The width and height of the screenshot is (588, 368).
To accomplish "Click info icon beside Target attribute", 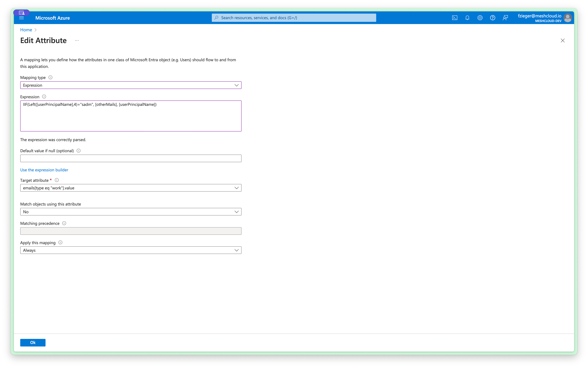I will (x=57, y=180).
